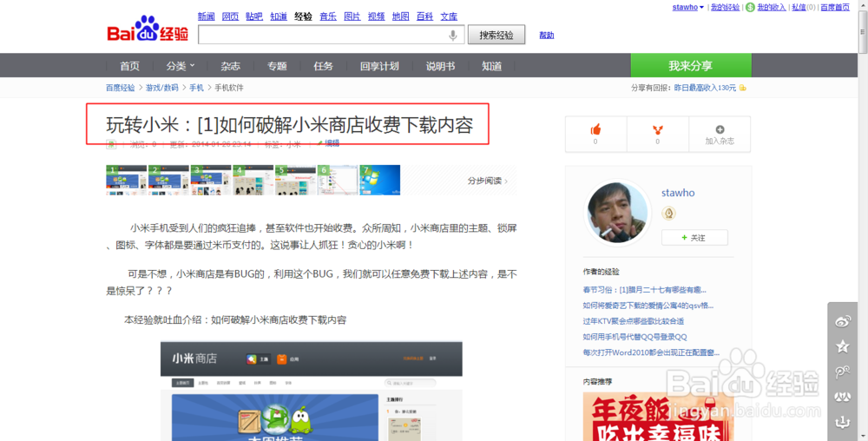Screen dimensions: 868x441
Task: Click the orange vote icon beside the thumbs-up
Action: tap(658, 130)
